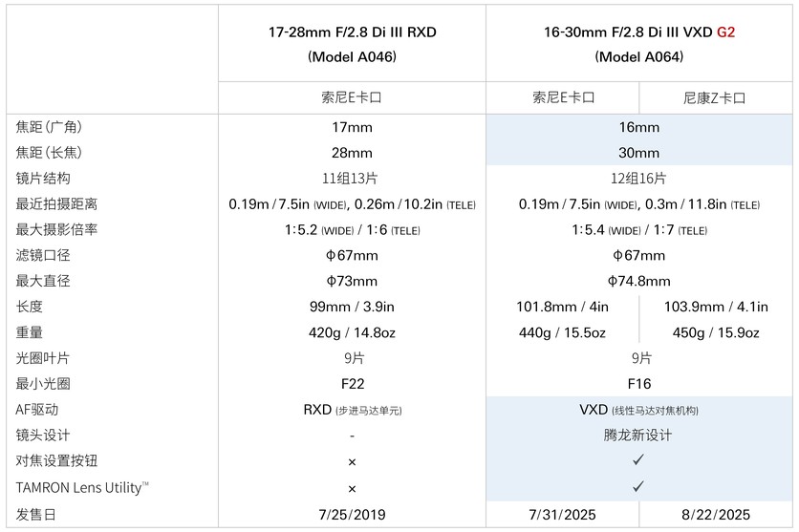Select the 16mm wide focal length cell
The height and width of the screenshot is (532, 799).
click(x=638, y=127)
